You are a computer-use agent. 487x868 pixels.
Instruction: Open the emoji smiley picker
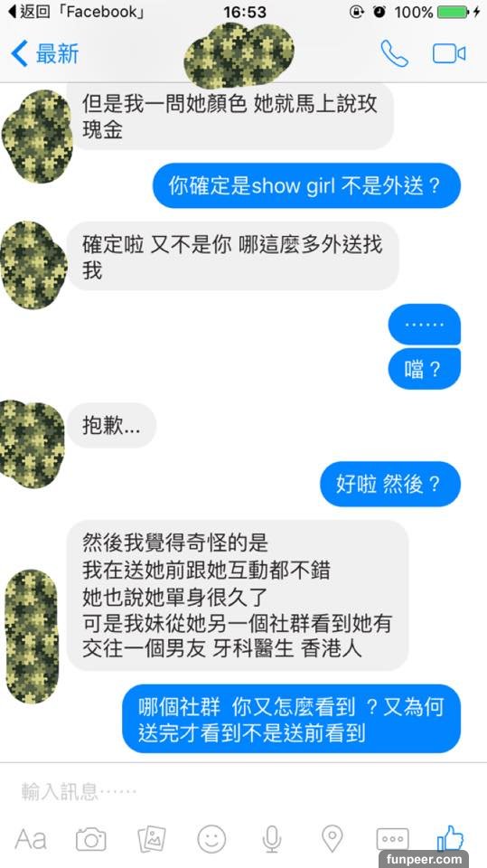click(211, 839)
